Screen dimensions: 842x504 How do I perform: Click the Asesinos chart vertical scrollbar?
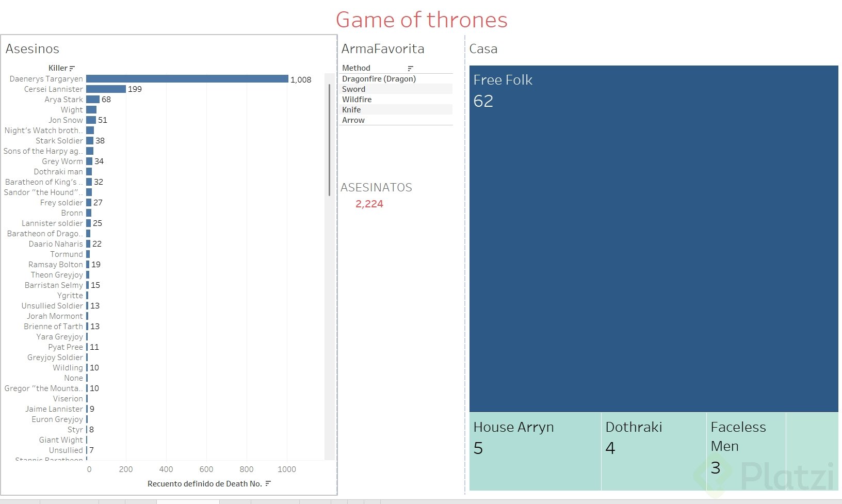coord(329,140)
